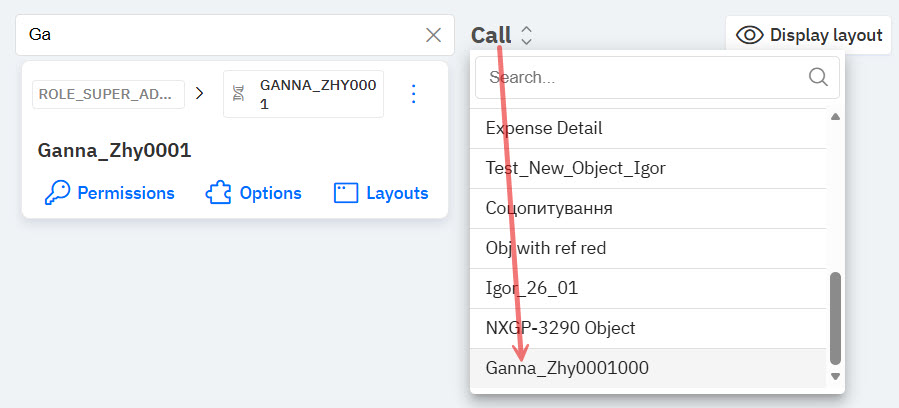Toggle the eye icon for Display layout

pyautogui.click(x=749, y=35)
